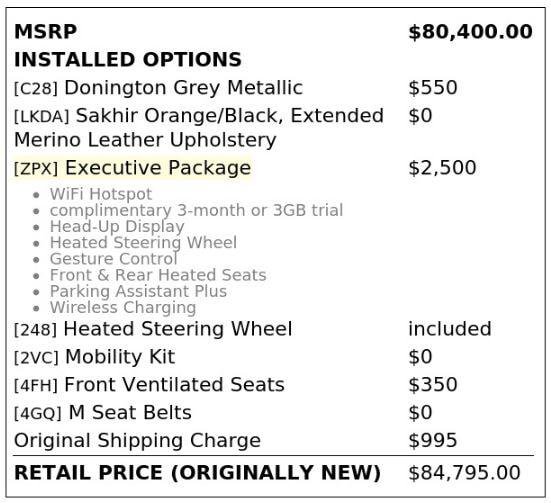Click the Retail Price total $84,795.00
Screen dimensions: 551x503
[x=464, y=472]
